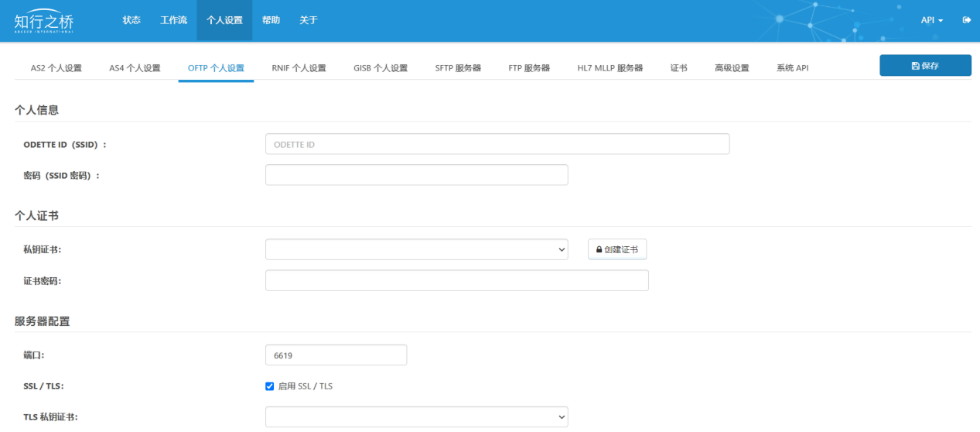Click the 证书密码 input field
This screenshot has width=980, height=432.
(x=456, y=280)
